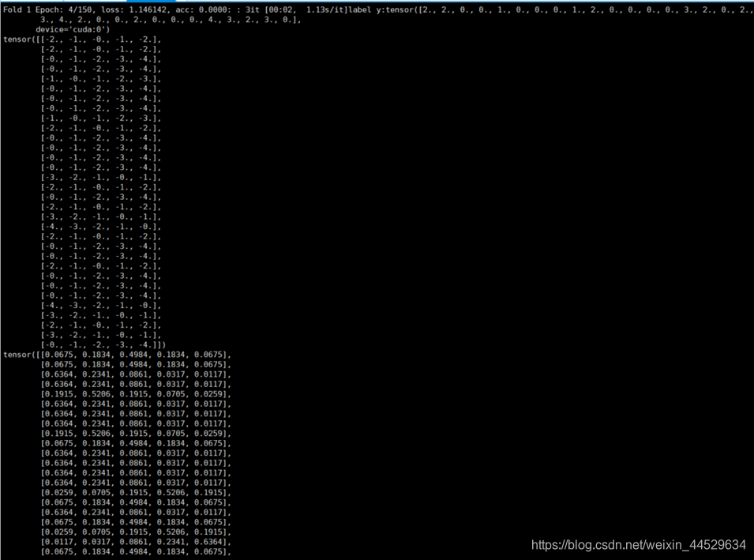This screenshot has height=560, width=754.
Task: Click the "device='cuda:0')" line
Action: [x=73, y=29]
